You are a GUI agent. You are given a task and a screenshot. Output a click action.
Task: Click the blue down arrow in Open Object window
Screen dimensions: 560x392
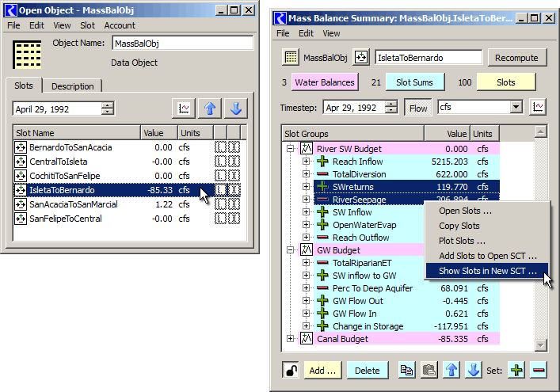coord(236,108)
